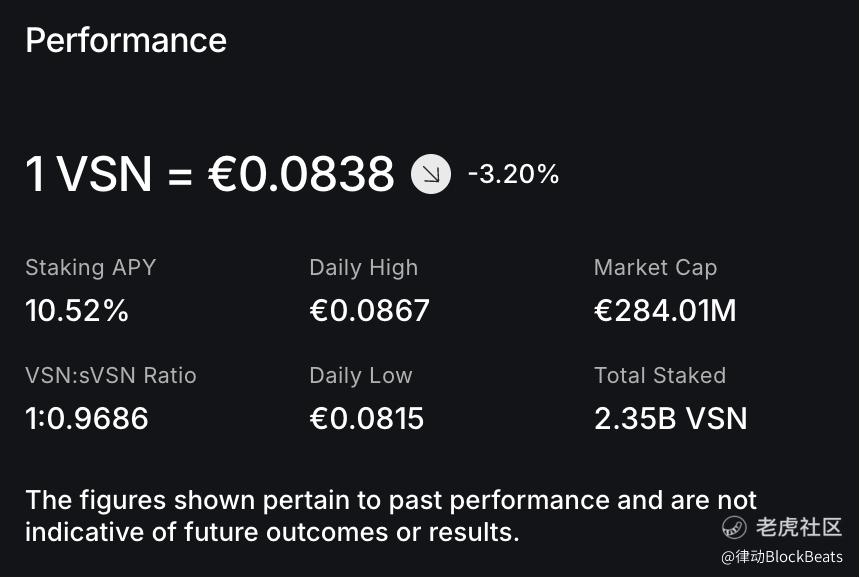Click the tiger community watermark logo
The height and width of the screenshot is (578, 860).
pyautogui.click(x=735, y=527)
